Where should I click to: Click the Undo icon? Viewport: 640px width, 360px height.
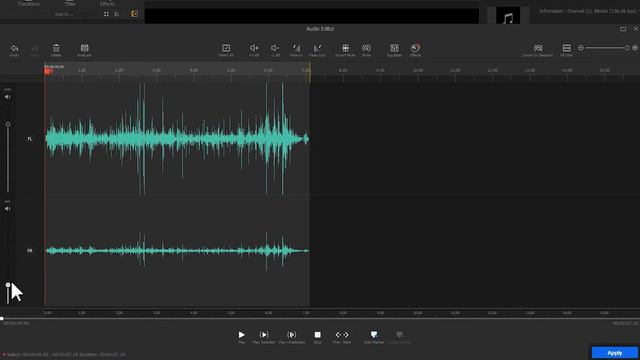pos(14,49)
